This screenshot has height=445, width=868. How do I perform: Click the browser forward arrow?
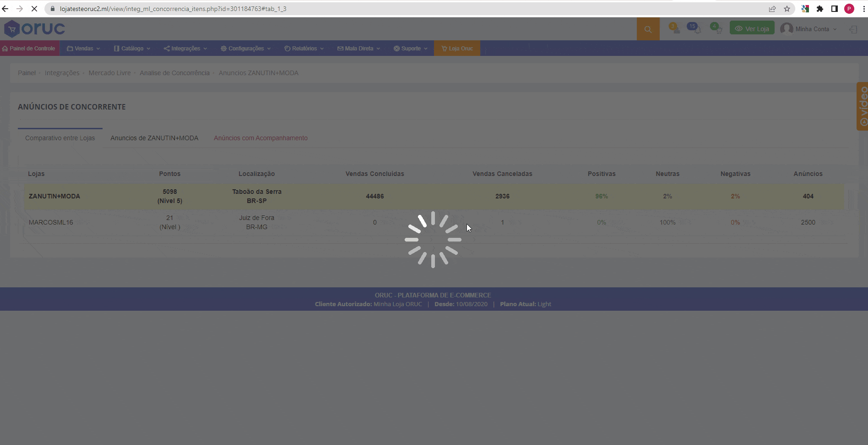(20, 9)
